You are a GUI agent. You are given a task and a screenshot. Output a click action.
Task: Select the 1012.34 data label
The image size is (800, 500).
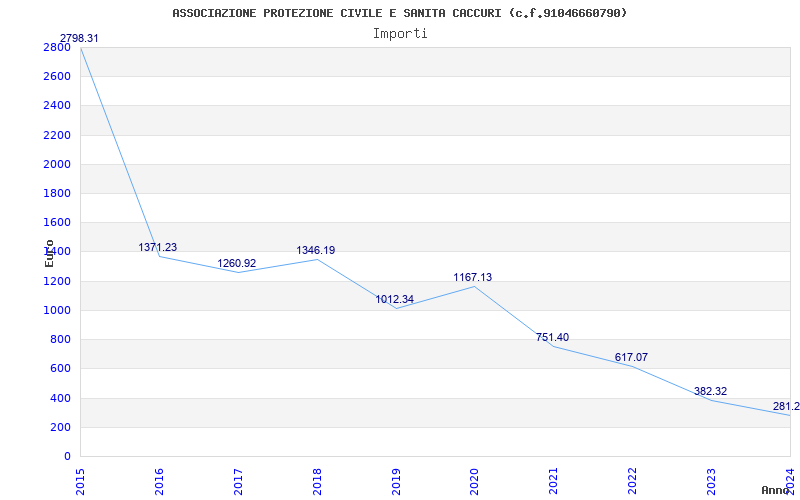coord(395,299)
